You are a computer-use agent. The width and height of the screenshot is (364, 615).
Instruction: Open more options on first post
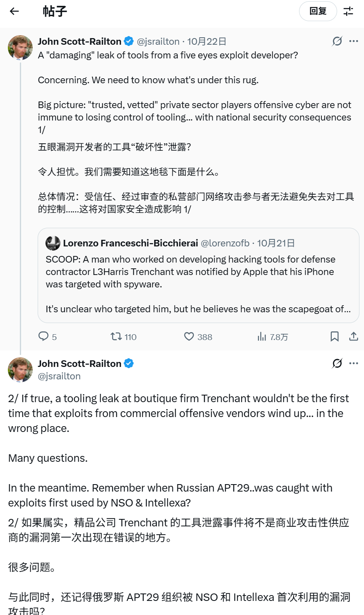pos(354,41)
